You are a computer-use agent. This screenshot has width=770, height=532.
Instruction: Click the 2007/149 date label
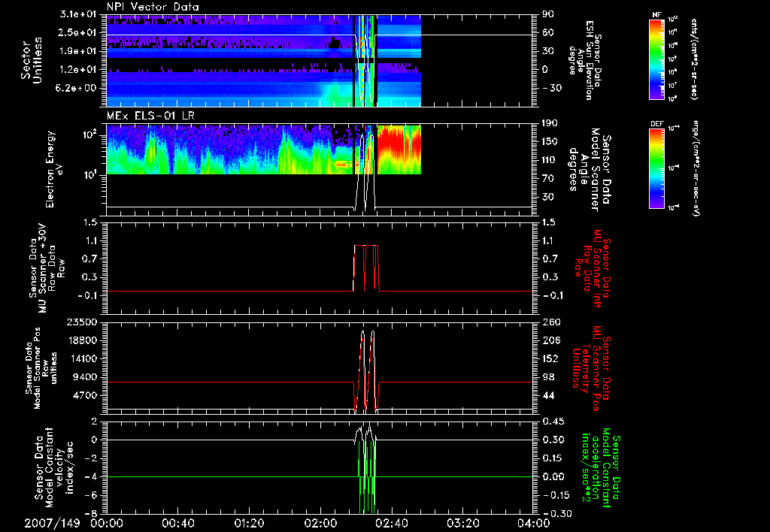[x=52, y=523]
